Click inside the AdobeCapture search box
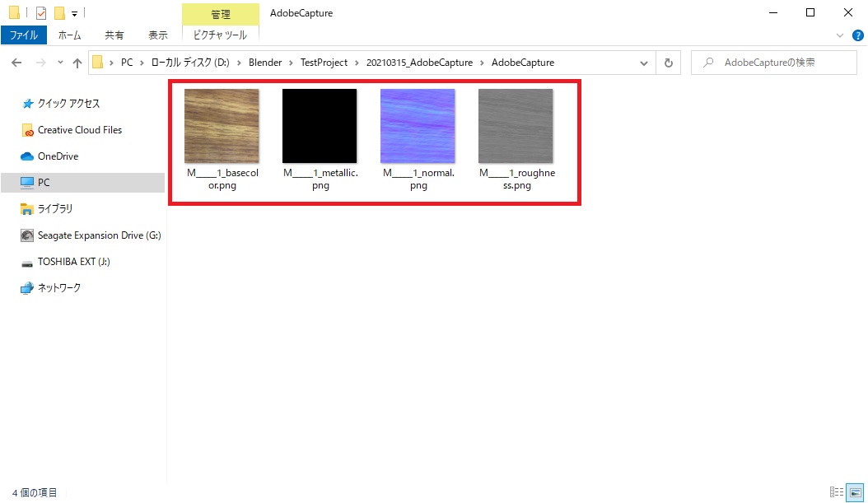The height and width of the screenshot is (503, 868). click(774, 62)
